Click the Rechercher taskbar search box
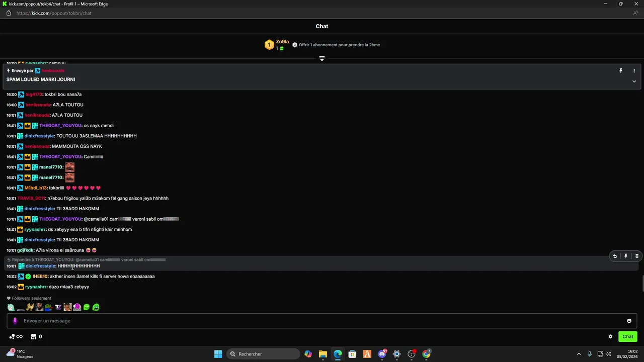The width and height of the screenshot is (644, 362). click(263, 354)
